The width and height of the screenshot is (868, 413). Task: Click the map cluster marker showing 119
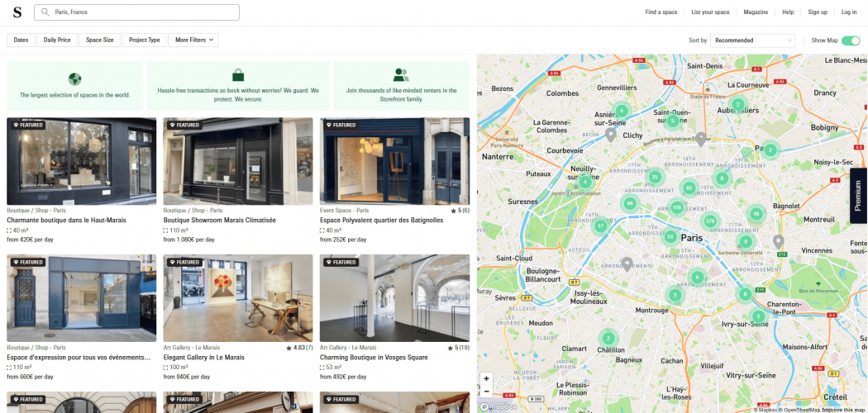(x=676, y=208)
